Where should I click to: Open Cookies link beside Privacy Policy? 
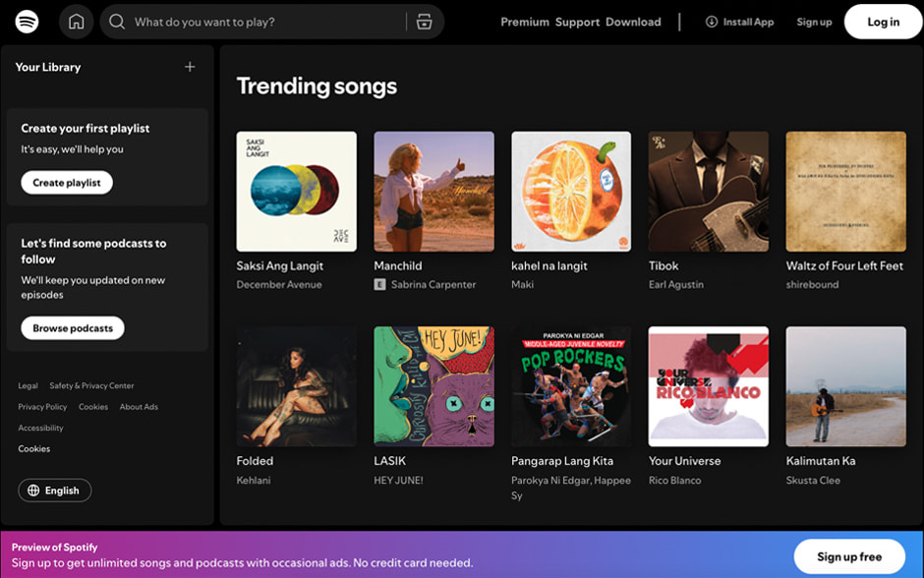(x=93, y=407)
